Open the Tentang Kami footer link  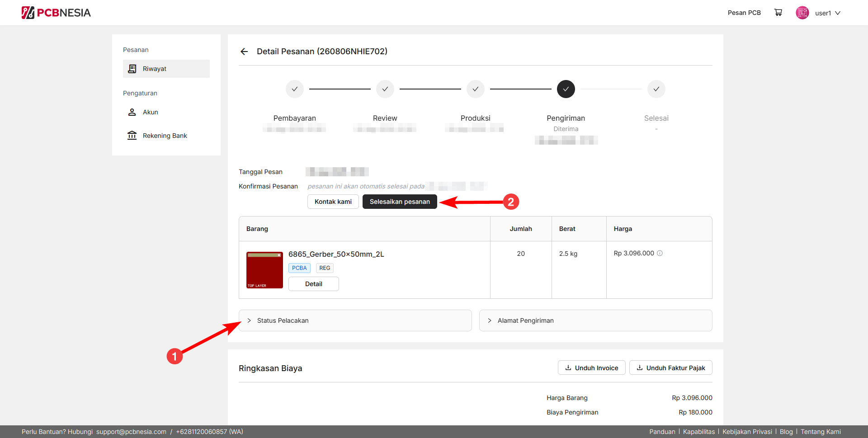[x=821, y=432]
